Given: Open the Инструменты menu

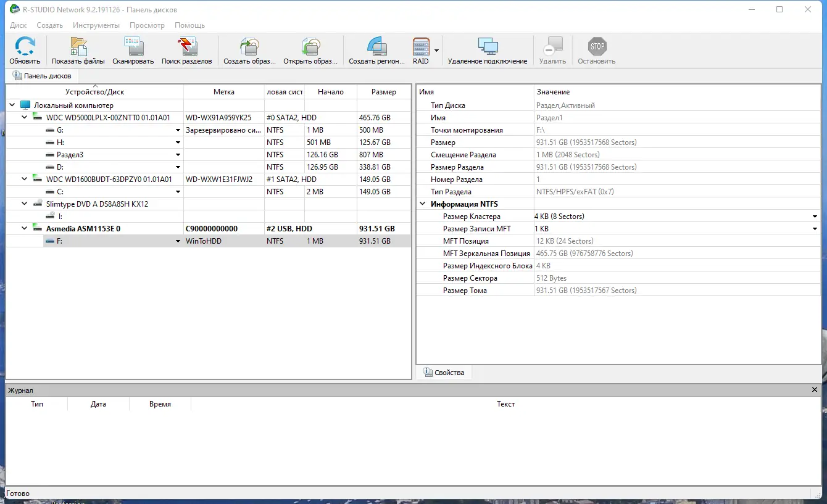Looking at the screenshot, I should (x=96, y=25).
